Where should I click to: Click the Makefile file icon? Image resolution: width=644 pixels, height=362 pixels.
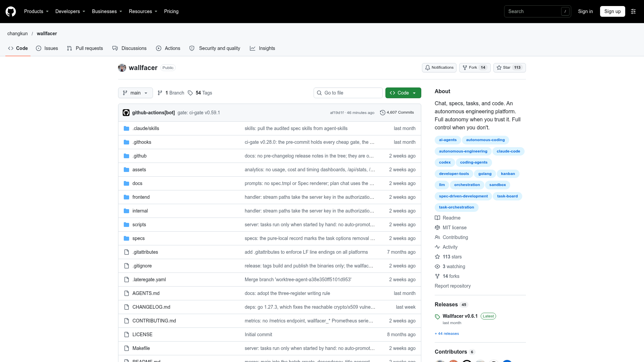pyautogui.click(x=126, y=348)
